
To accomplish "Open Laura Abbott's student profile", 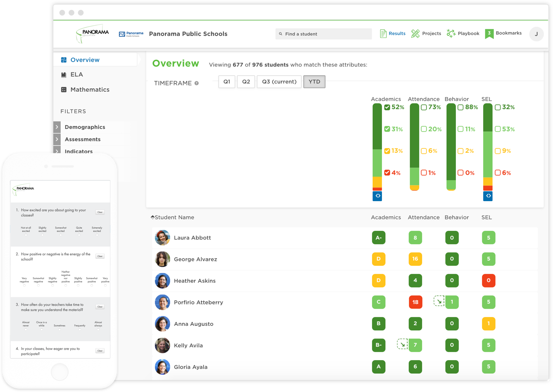I will click(193, 238).
